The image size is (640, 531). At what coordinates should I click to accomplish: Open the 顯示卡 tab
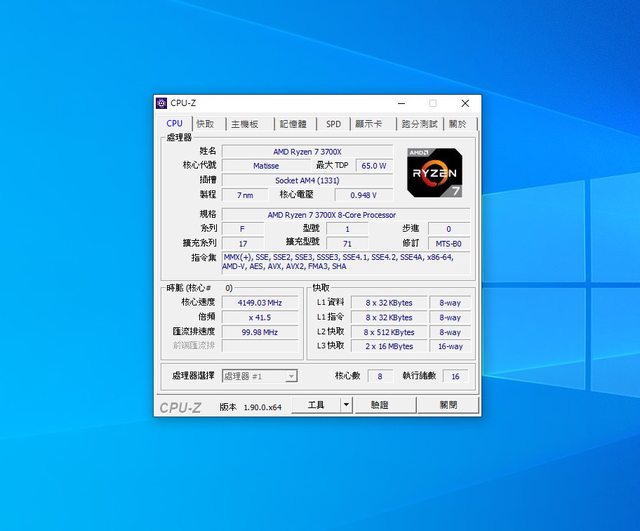(369, 124)
